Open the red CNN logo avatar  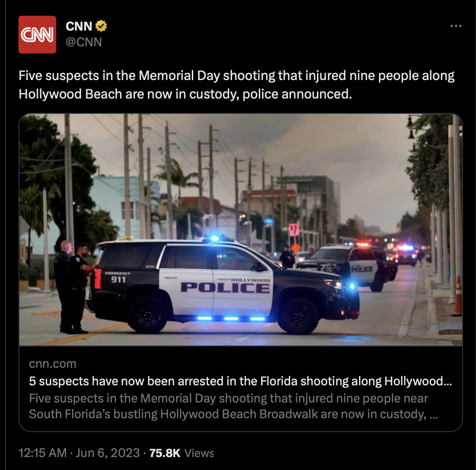coord(37,35)
